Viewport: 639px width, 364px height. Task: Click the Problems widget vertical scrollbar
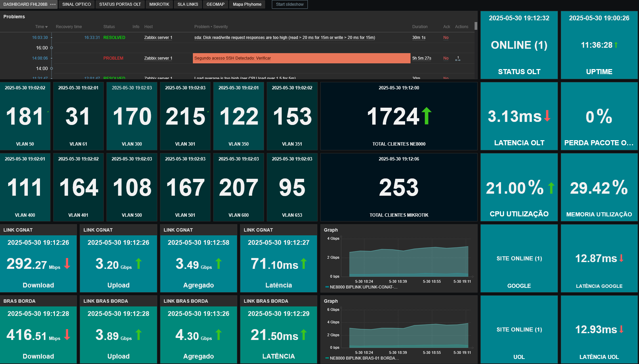tap(476, 26)
